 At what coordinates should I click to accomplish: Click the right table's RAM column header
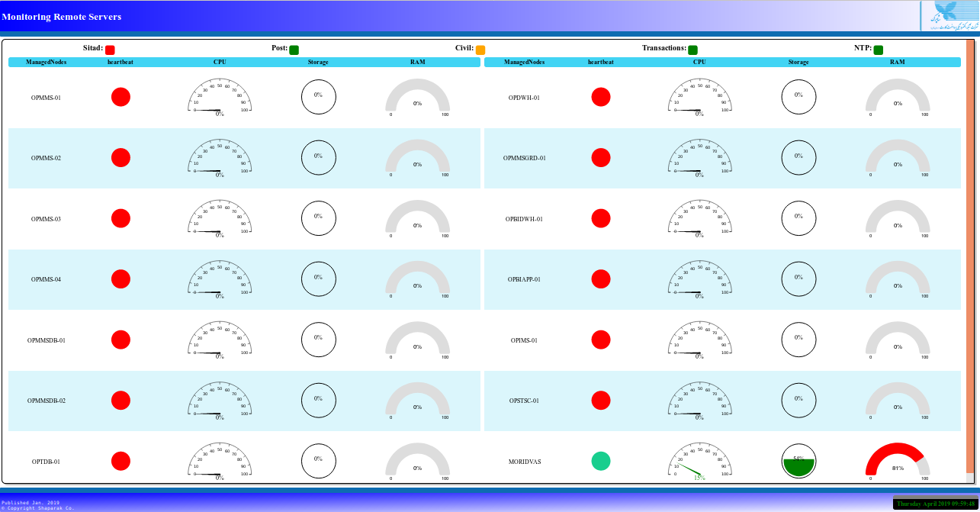898,62
